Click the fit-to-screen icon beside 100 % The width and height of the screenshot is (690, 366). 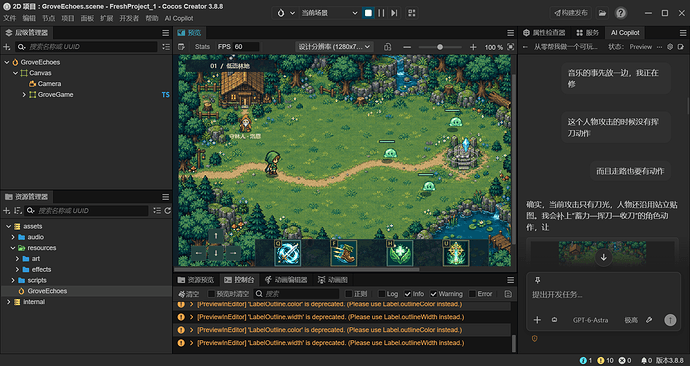(510, 47)
